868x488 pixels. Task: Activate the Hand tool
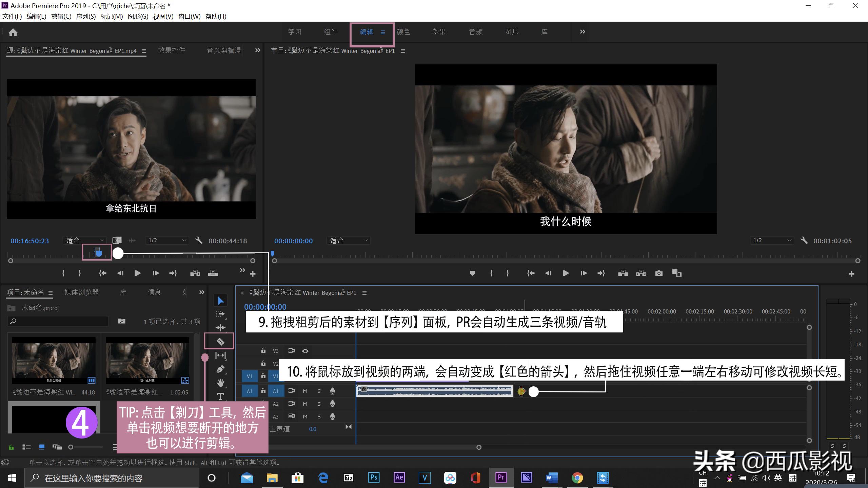(220, 383)
